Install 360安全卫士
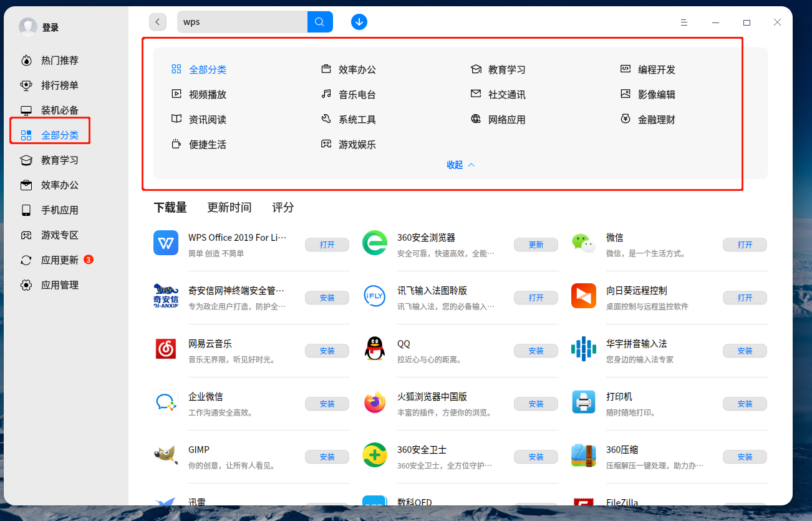Image resolution: width=812 pixels, height=521 pixels. click(x=536, y=457)
